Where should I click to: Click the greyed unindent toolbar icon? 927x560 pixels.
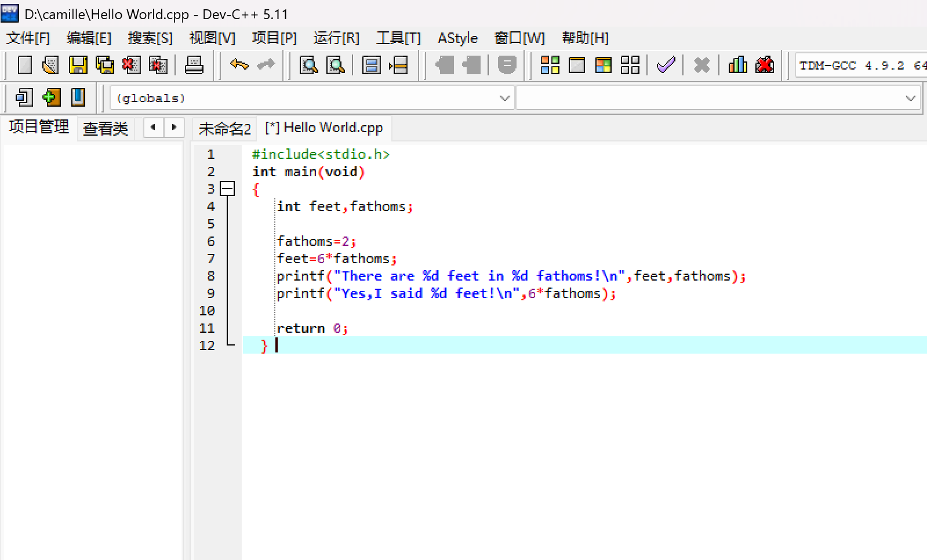tap(471, 65)
